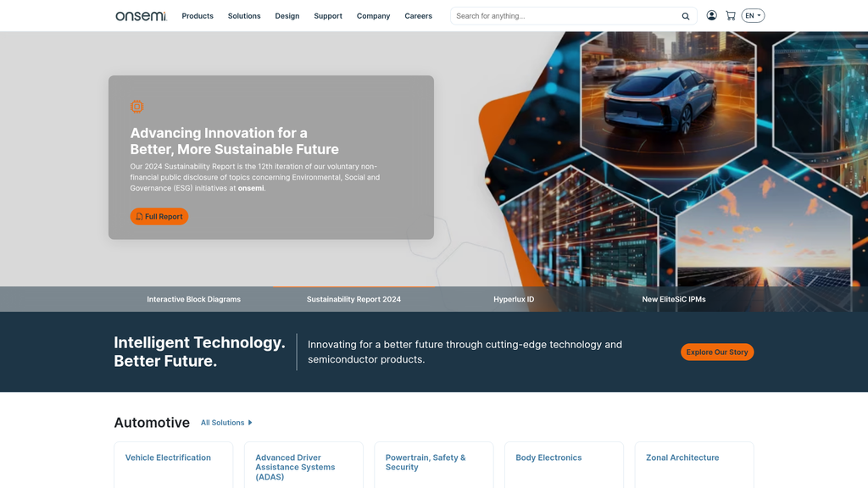
Task: Open the Careers menu
Action: point(418,16)
